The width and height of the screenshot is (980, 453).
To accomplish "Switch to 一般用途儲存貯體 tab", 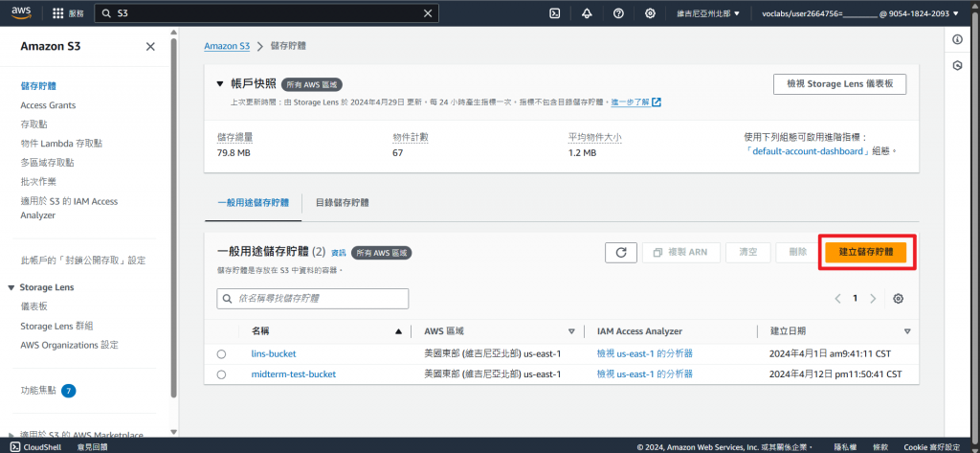I will [x=253, y=203].
